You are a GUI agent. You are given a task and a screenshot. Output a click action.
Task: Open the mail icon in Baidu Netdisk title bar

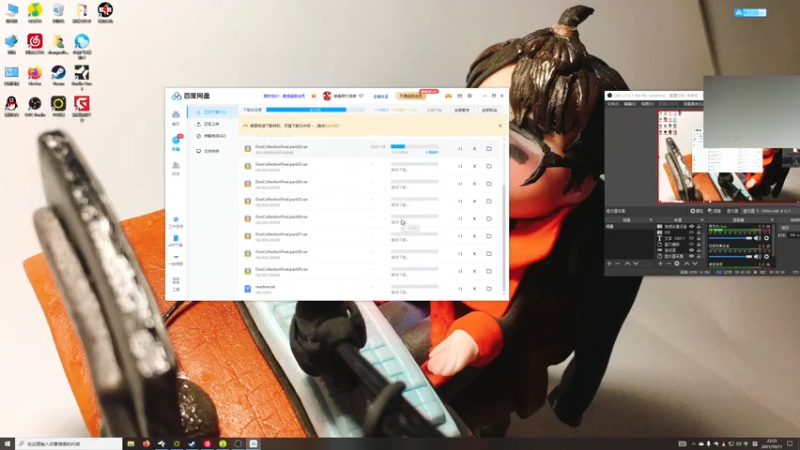coord(459,96)
